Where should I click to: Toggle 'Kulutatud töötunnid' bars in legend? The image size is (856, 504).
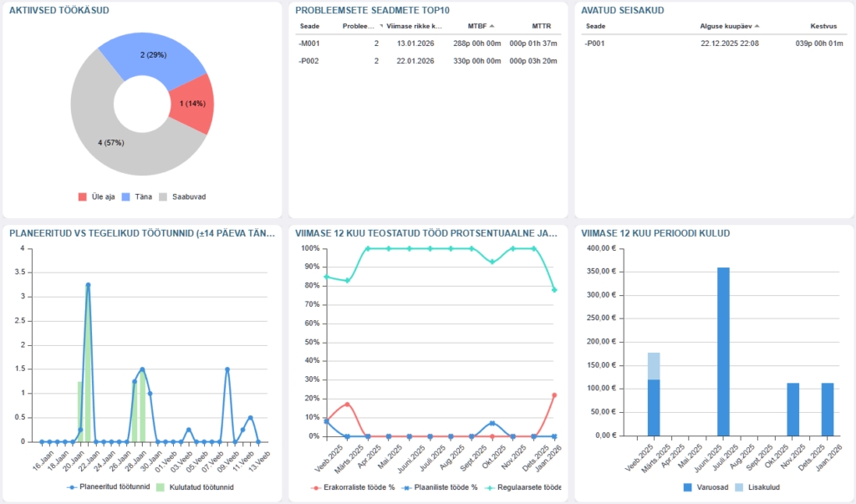196,486
